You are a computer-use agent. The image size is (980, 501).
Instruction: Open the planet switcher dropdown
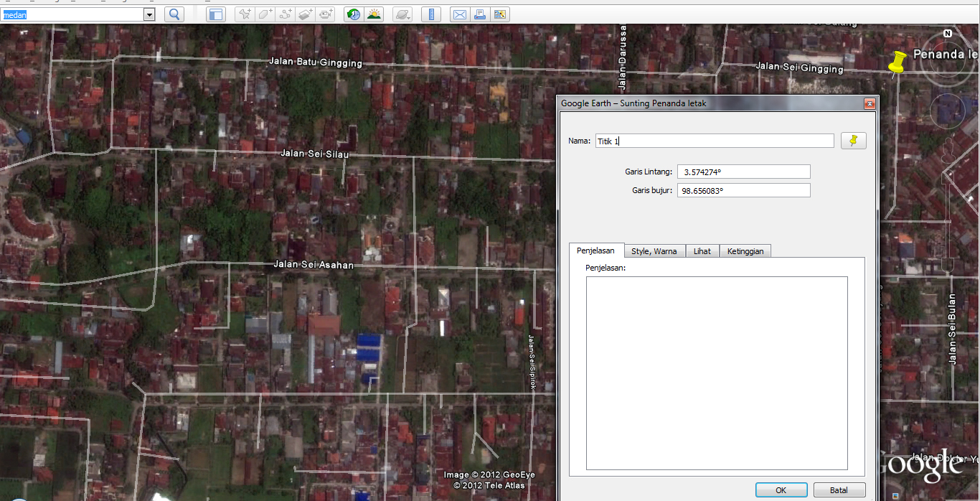pos(402,14)
